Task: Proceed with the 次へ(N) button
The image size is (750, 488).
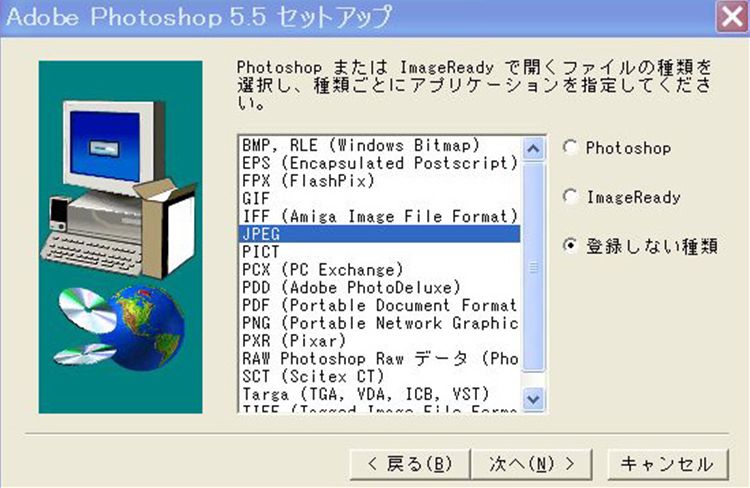Action: (531, 464)
